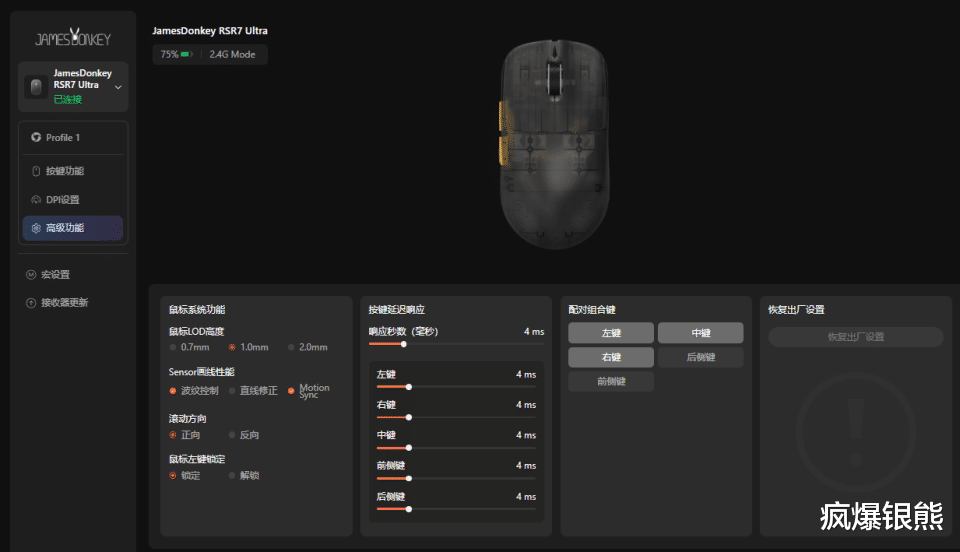960x552 pixels.
Task: Toggle the 波纹控制 sensor option
Action: [x=194, y=390]
